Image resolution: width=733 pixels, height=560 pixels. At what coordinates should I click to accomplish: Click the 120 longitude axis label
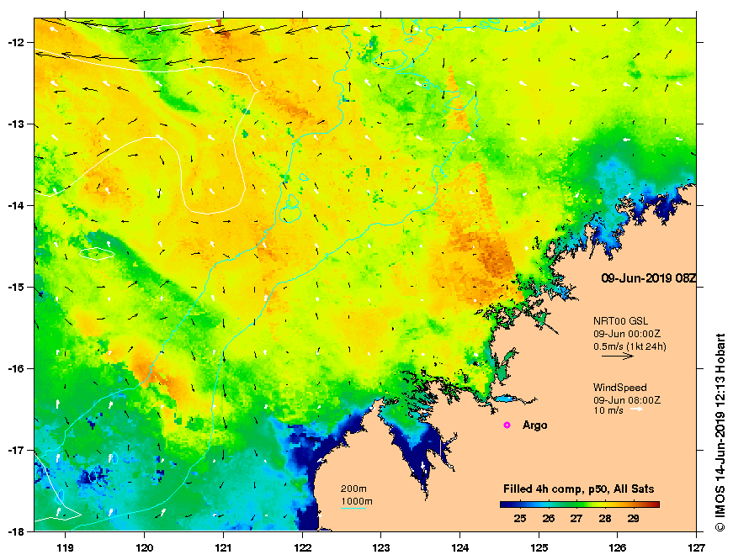[x=144, y=548]
